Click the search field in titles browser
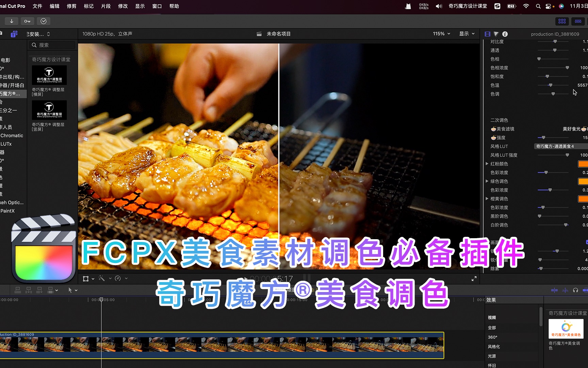The width and height of the screenshot is (588, 368). [x=52, y=45]
